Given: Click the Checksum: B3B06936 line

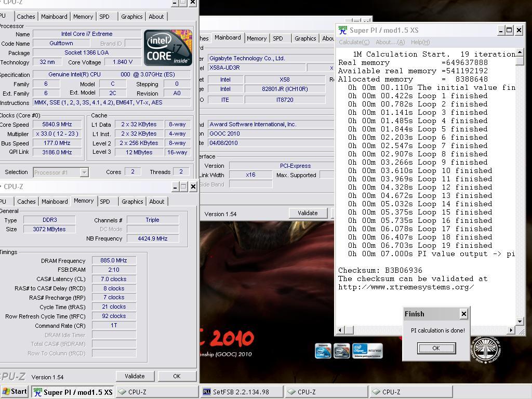Looking at the screenshot, I should pyautogui.click(x=380, y=270).
